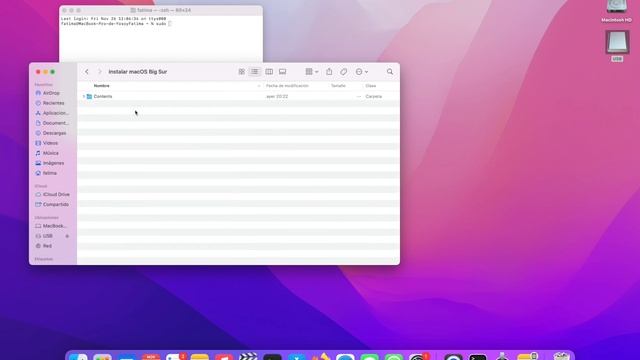Open fatima home folder in sidebar

[x=51, y=173]
